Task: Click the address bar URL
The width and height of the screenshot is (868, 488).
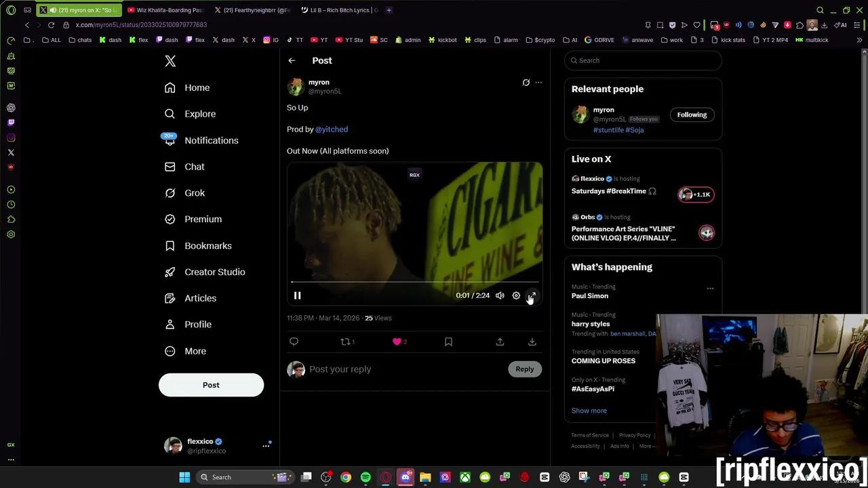Action: (141, 25)
